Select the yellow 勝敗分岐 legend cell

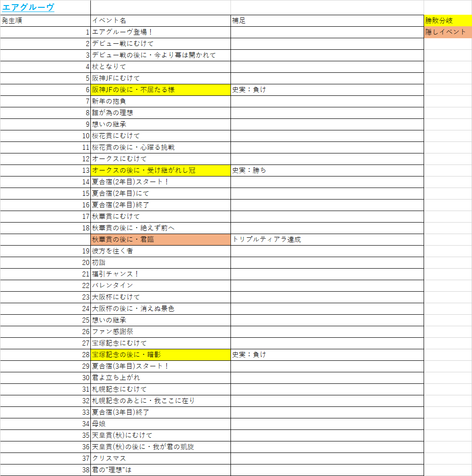click(447, 20)
